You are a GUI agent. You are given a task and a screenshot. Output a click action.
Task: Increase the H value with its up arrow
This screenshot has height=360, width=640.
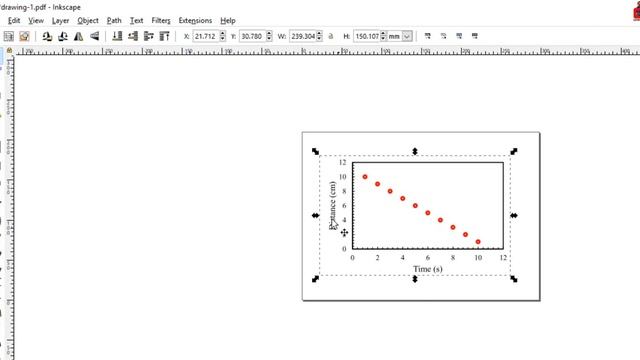tap(383, 33)
